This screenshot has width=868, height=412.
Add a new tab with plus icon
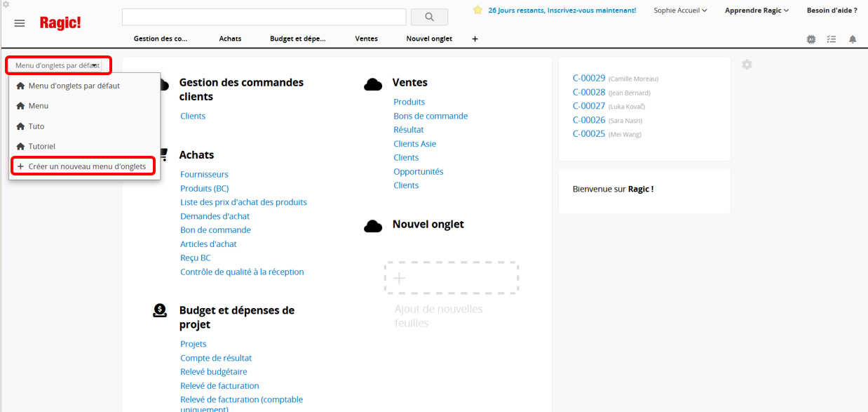coord(475,39)
